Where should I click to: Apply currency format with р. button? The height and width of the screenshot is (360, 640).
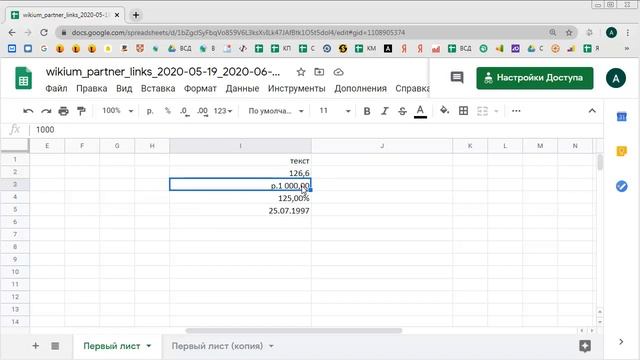(150, 111)
